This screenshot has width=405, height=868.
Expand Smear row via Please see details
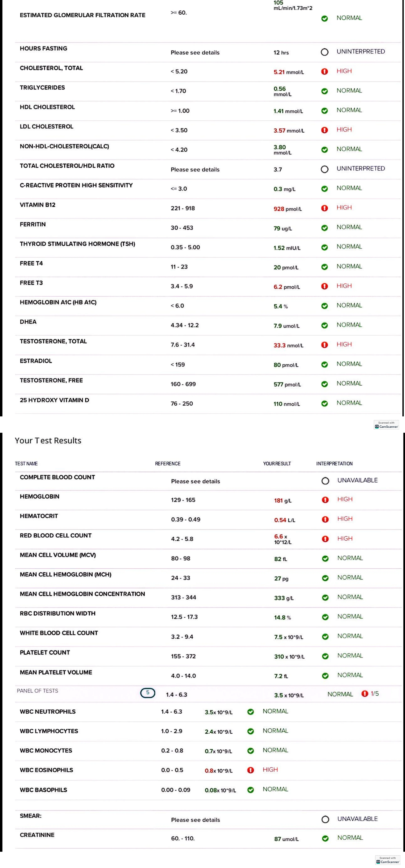point(195,820)
